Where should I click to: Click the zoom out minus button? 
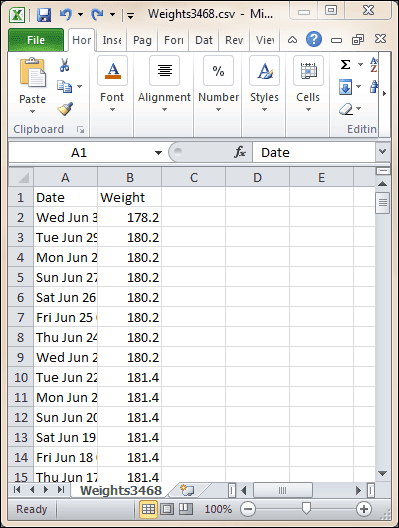click(x=248, y=509)
